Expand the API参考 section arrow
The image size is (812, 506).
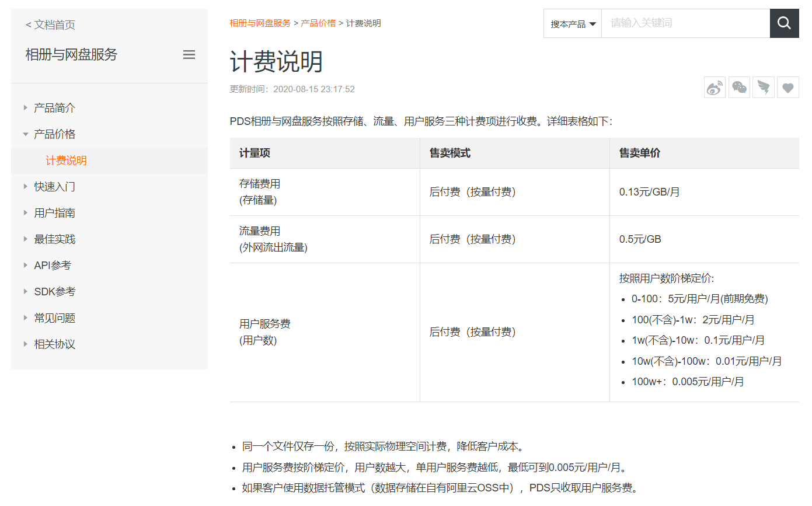(26, 265)
